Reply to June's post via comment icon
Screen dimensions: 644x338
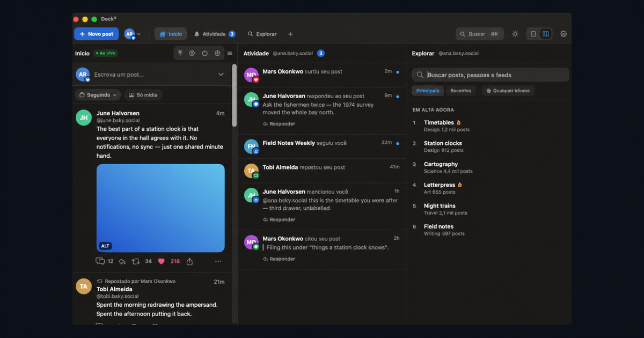click(100, 261)
